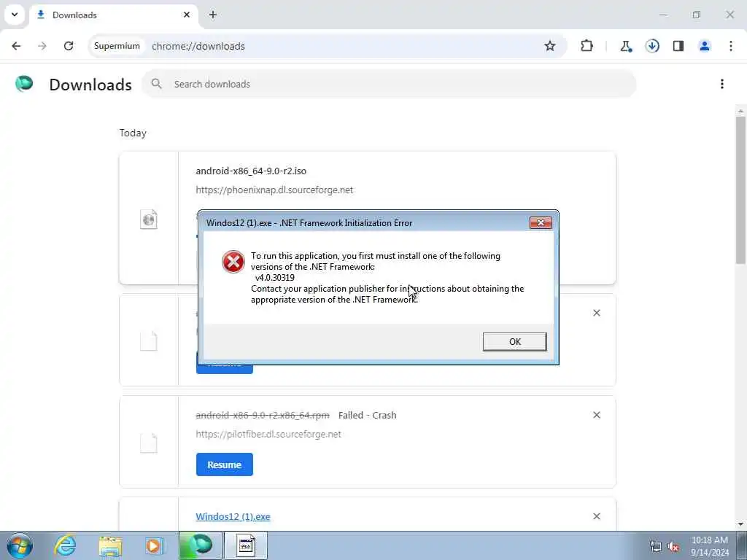Viewport: 747px width, 560px height.
Task: Click the muted volume tray icon
Action: (673, 547)
